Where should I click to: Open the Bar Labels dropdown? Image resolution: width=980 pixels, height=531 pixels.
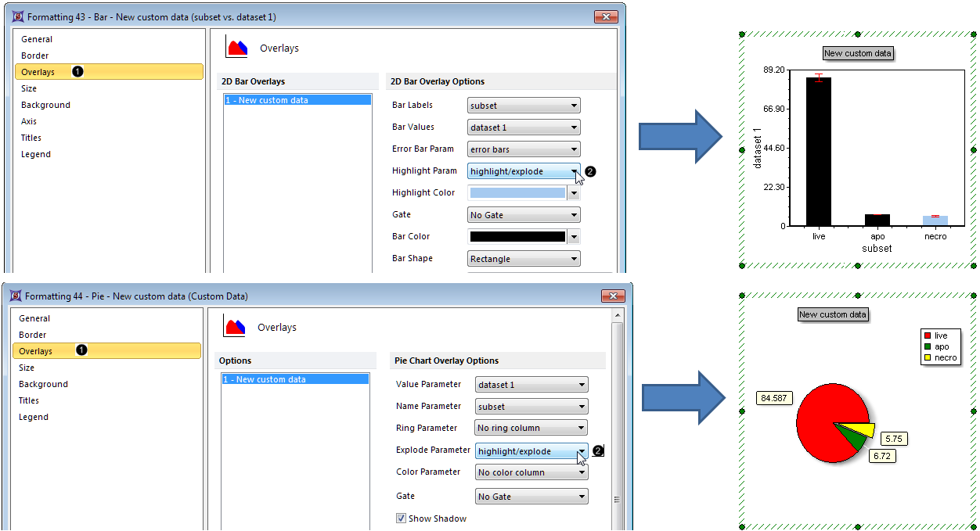(523, 106)
